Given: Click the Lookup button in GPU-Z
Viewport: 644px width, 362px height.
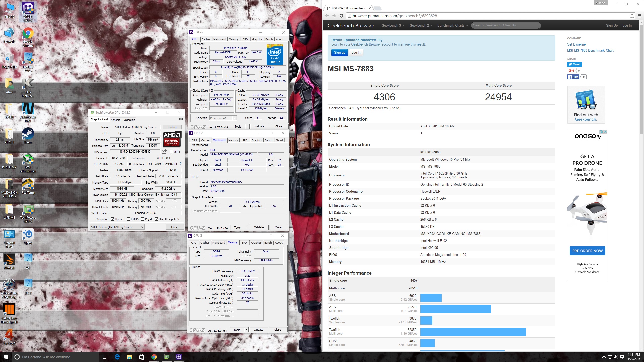Looking at the screenshot, I should (172, 127).
